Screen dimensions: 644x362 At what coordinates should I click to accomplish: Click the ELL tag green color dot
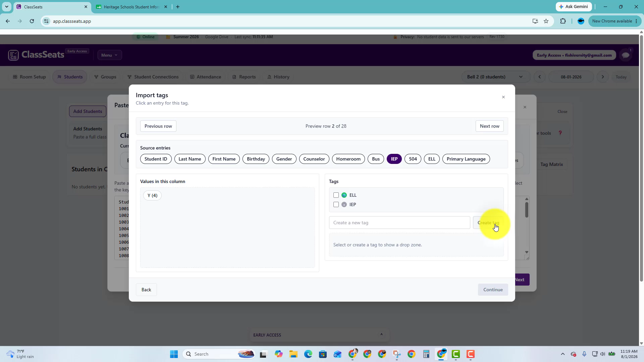point(344,195)
